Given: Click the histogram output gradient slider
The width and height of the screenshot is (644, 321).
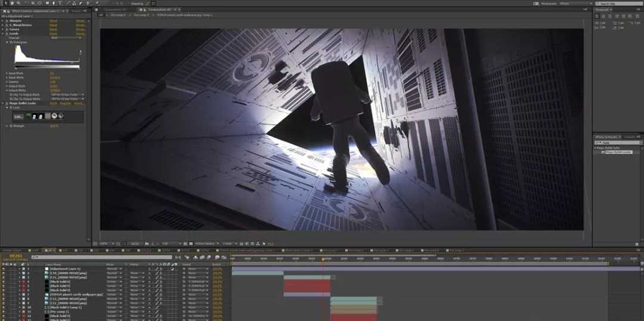Looking at the screenshot, I should (x=48, y=67).
